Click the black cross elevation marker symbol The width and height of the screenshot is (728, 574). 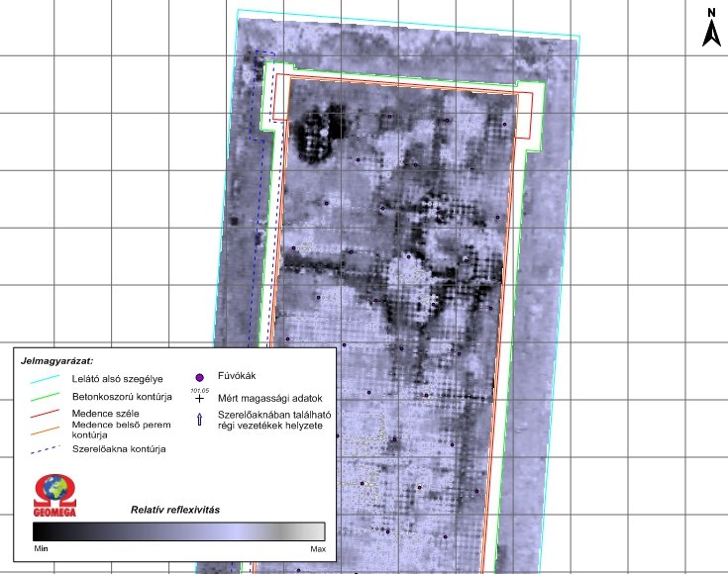tap(200, 399)
